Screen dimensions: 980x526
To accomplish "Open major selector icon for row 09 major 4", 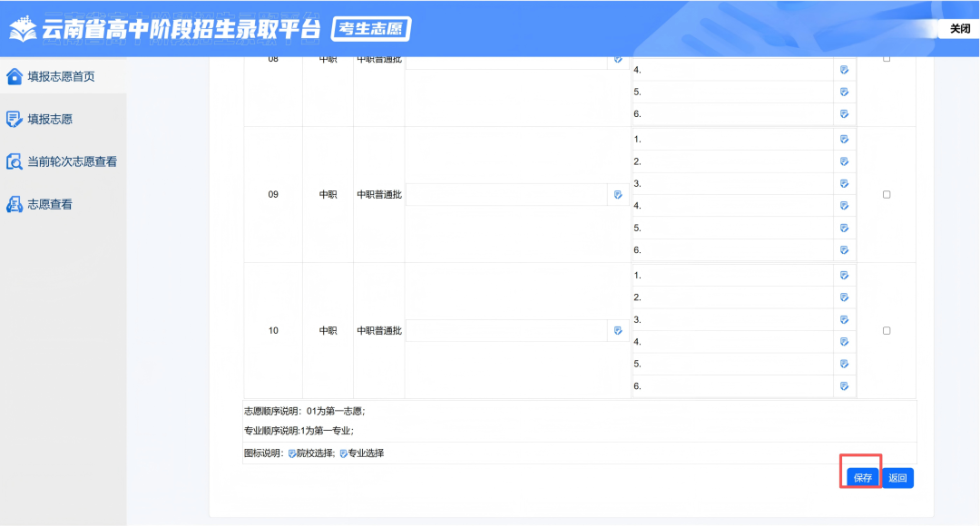I will (x=845, y=206).
